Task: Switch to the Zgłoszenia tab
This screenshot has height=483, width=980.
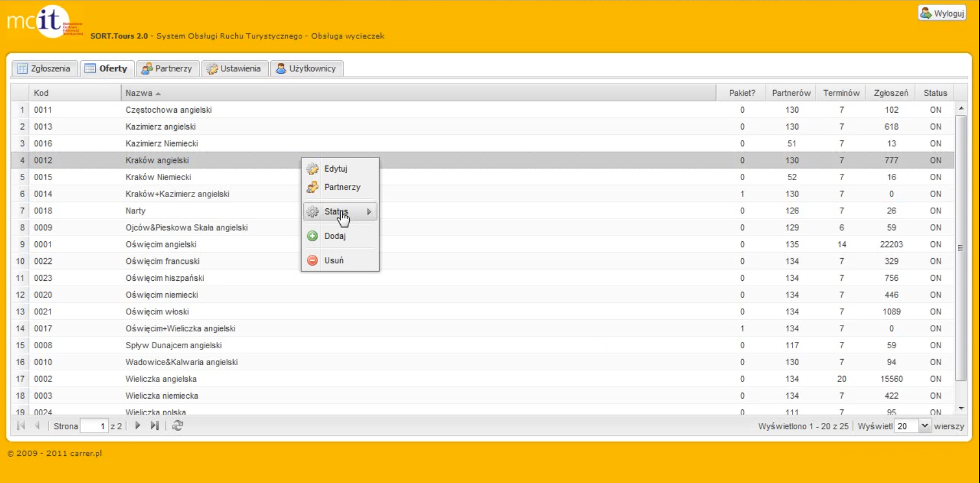Action: tap(44, 69)
